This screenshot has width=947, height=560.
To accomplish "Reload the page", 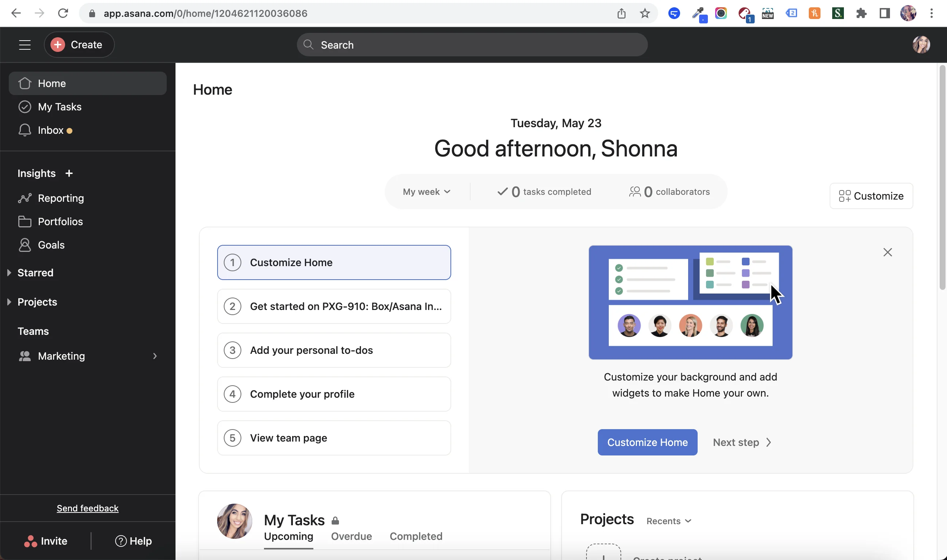I will click(x=63, y=14).
